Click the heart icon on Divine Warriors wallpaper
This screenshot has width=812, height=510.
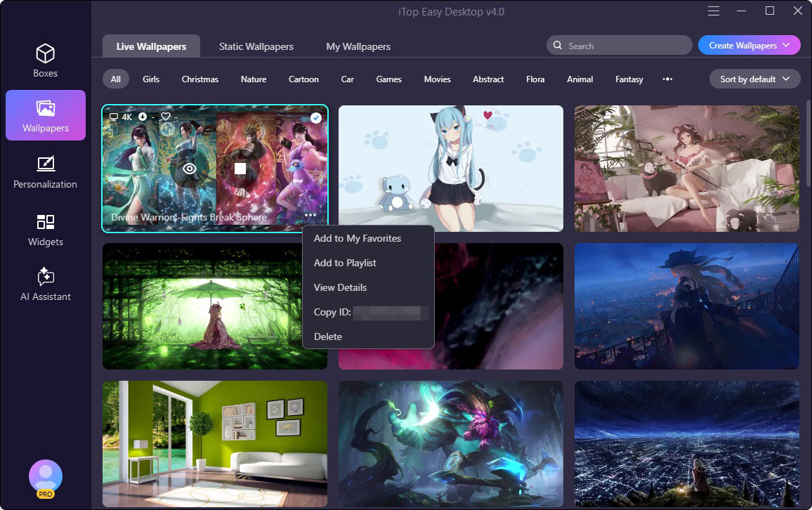click(166, 117)
